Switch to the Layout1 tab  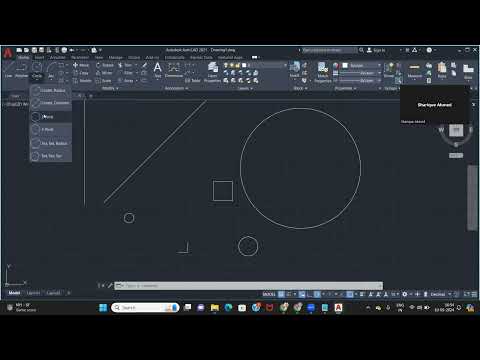33,293
